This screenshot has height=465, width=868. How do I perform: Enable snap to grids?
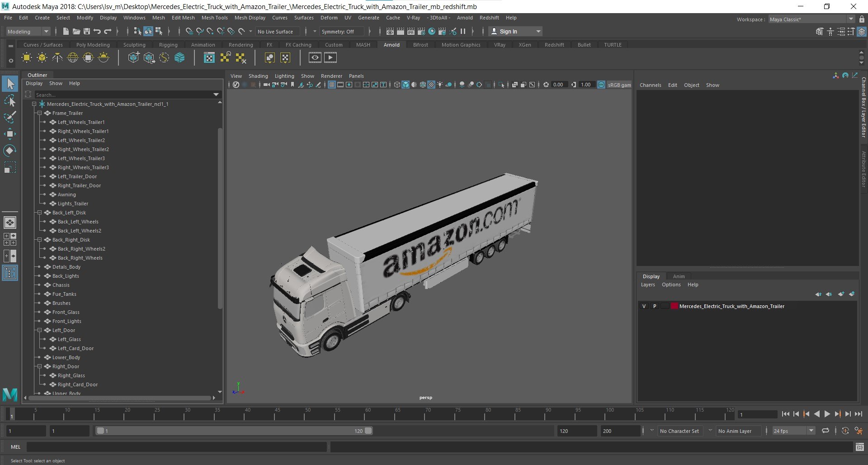tap(189, 31)
